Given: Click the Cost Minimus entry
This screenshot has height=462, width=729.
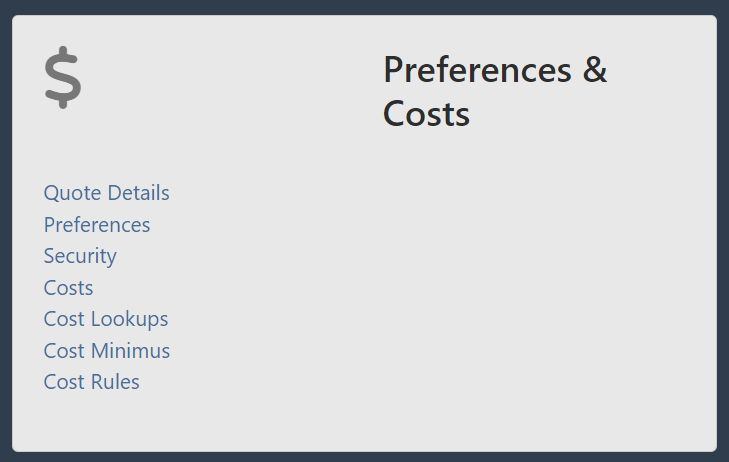Looking at the screenshot, I should 106,350.
